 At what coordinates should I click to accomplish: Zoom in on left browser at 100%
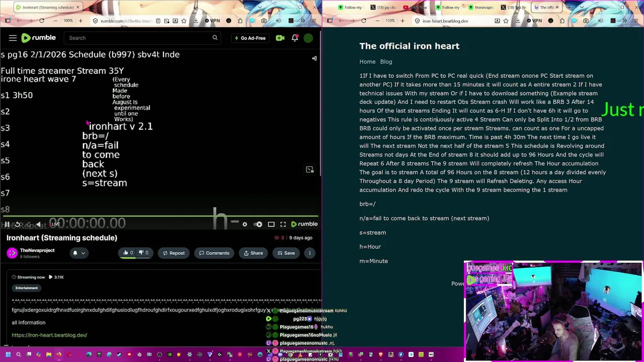(82, 21)
